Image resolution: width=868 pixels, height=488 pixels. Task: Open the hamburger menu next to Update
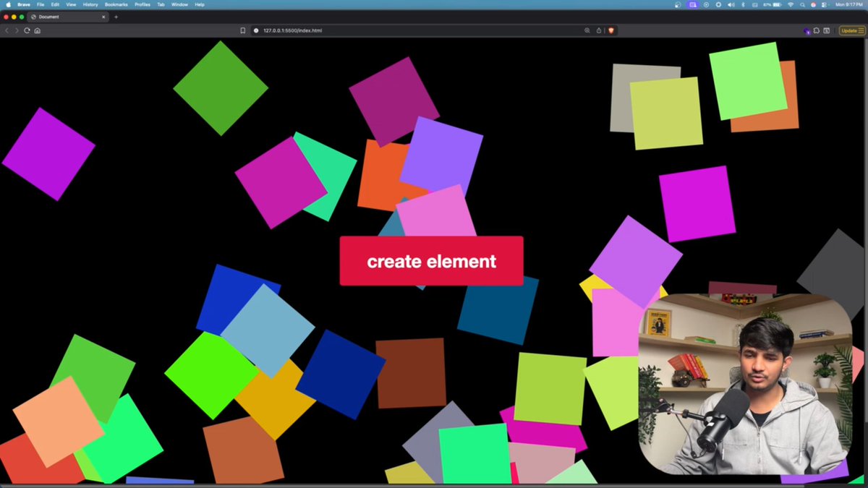tap(862, 30)
